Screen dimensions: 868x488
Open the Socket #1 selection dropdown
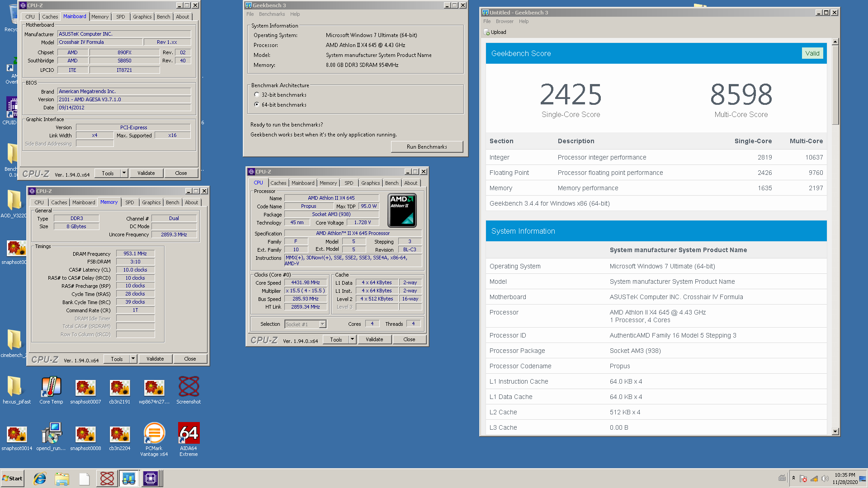point(322,324)
